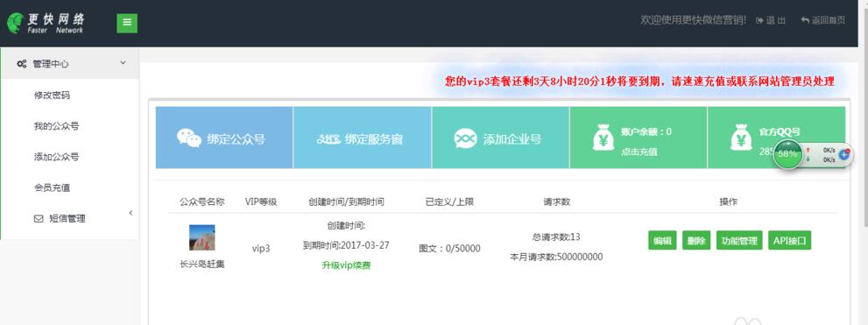Open 我的公众号 in the sidebar
Viewport: 868px width, 325px height.
tap(56, 126)
